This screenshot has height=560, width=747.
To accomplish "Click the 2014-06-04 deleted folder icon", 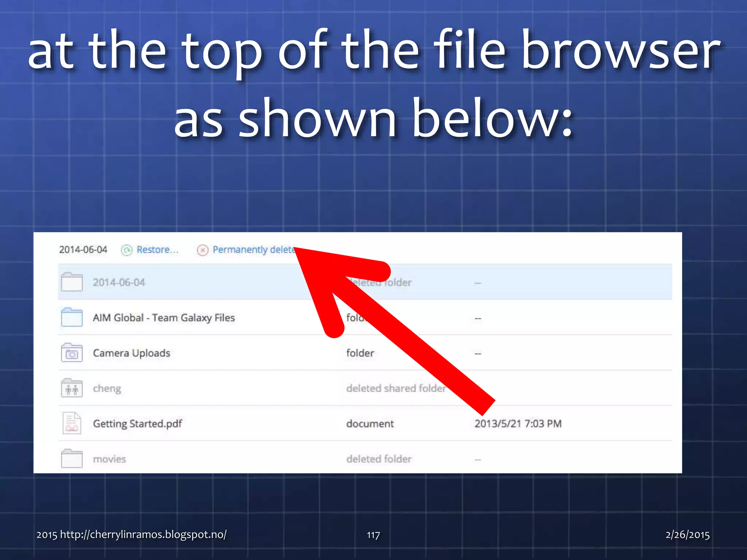I will point(72,282).
